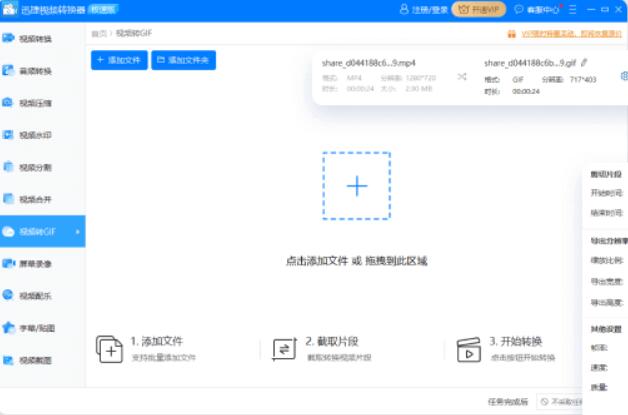628x415 pixels.
Task: Minimize the converter window
Action: coord(591,9)
